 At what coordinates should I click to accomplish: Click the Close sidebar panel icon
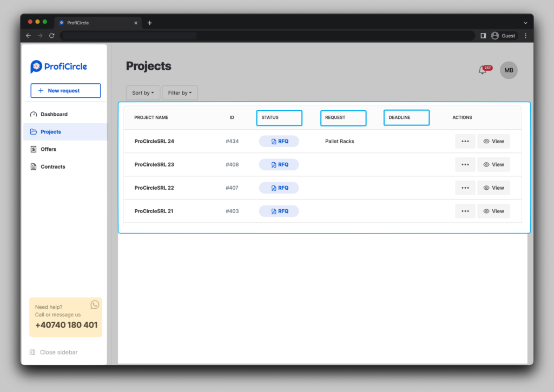[x=32, y=352]
